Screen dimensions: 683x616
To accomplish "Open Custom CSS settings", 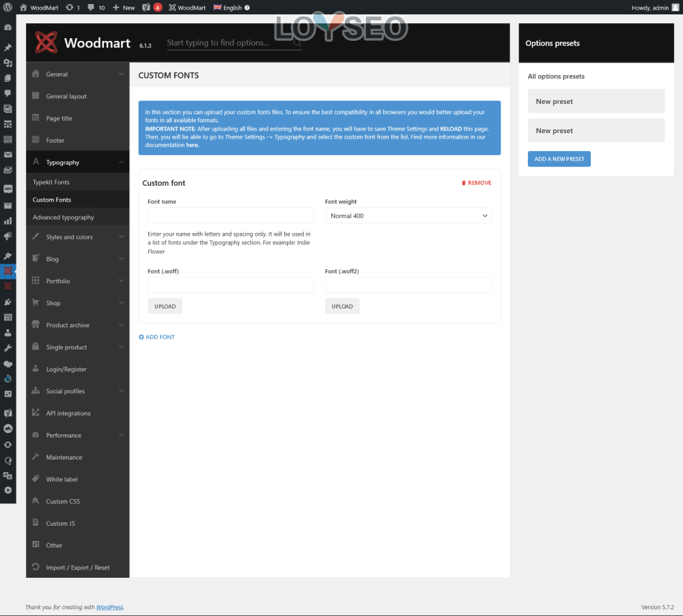I will tap(78, 501).
